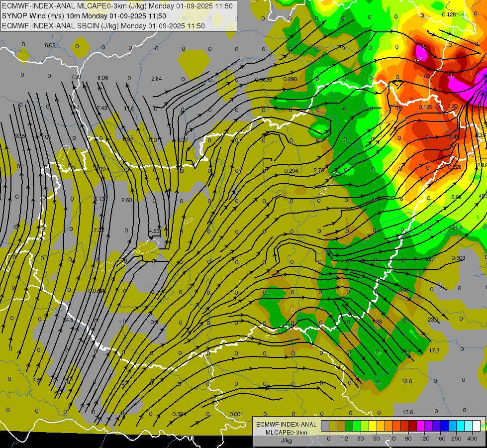Click the SYNOP Wind (m/s) 10m header line

(84, 16)
